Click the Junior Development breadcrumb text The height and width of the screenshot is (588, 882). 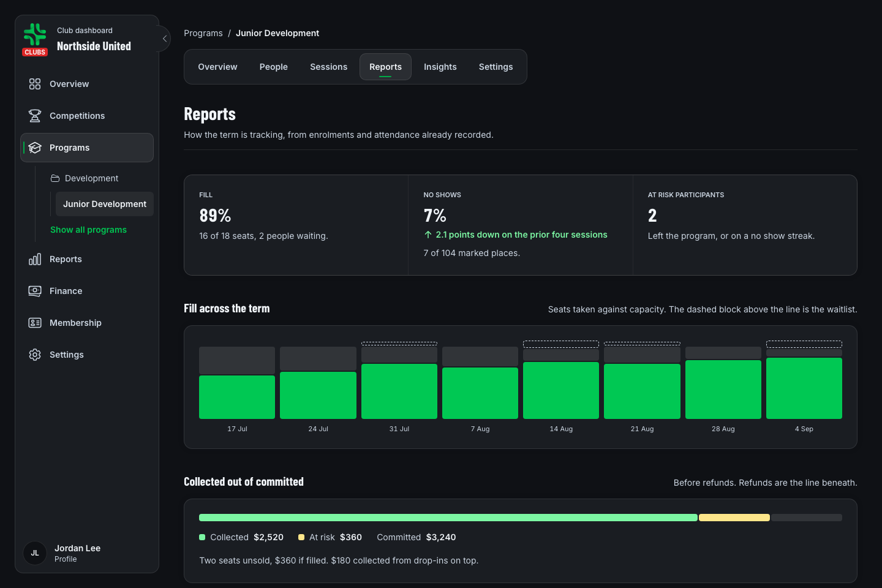(277, 33)
